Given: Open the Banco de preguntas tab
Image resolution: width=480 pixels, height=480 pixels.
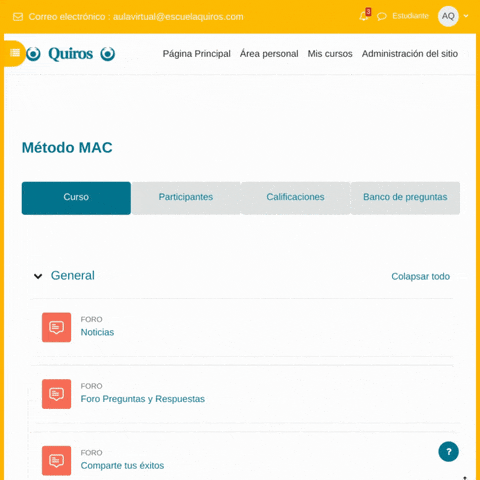Looking at the screenshot, I should (x=405, y=198).
